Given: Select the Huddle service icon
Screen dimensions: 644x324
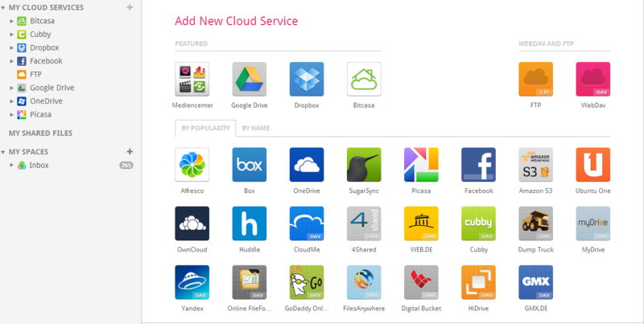Looking at the screenshot, I should click(x=250, y=224).
